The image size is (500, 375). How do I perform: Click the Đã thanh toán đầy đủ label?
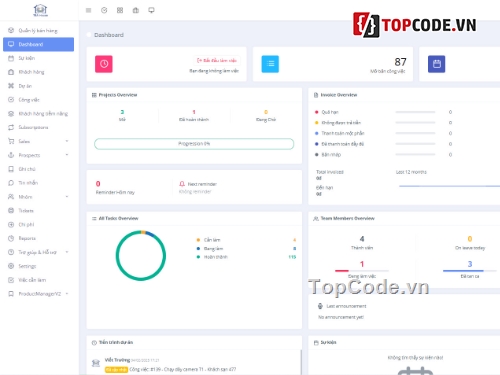343,144
